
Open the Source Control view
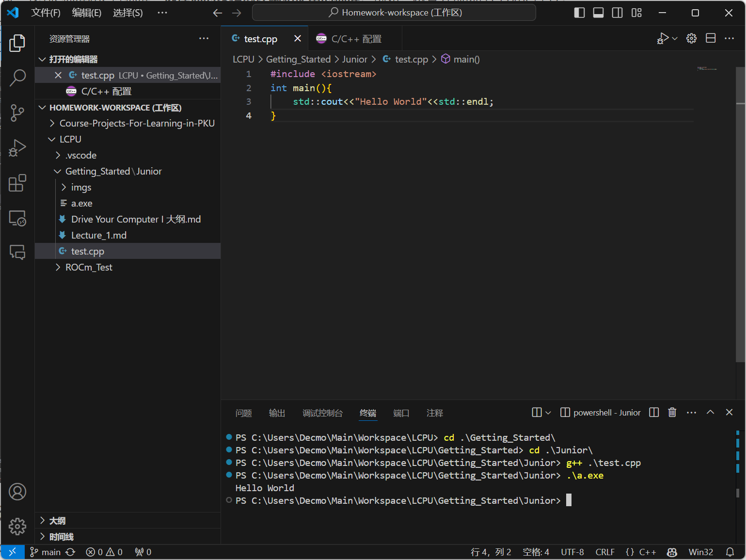pos(17,112)
